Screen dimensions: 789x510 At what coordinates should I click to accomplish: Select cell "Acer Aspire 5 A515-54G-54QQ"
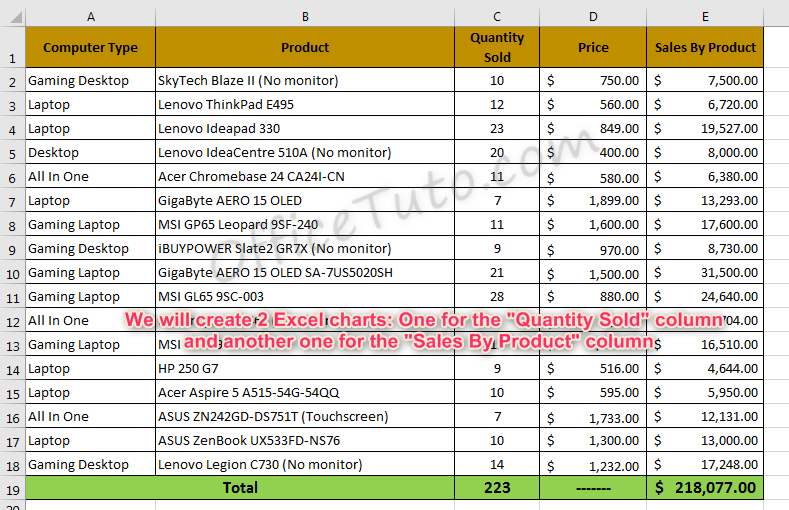click(305, 392)
